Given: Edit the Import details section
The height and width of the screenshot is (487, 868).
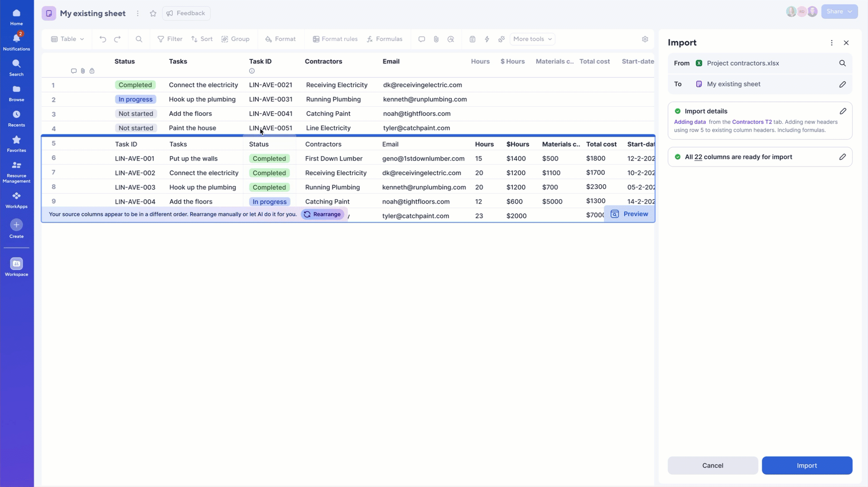Looking at the screenshot, I should 843,111.
